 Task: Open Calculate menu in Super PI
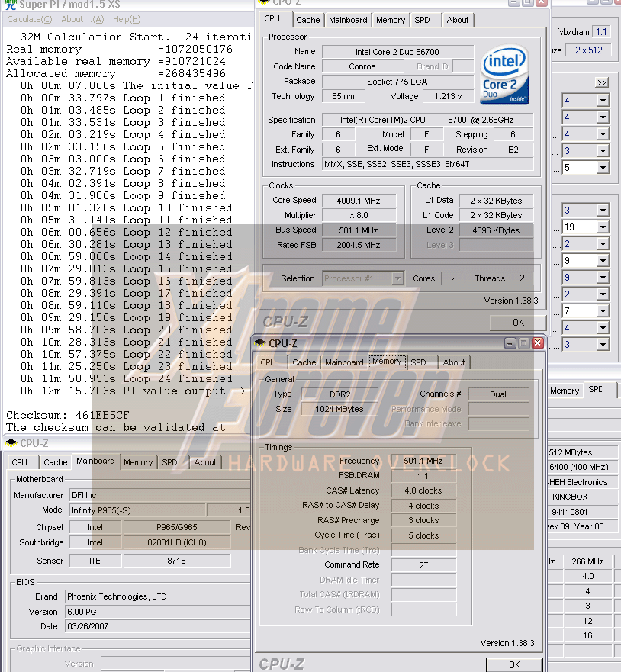[x=30, y=19]
